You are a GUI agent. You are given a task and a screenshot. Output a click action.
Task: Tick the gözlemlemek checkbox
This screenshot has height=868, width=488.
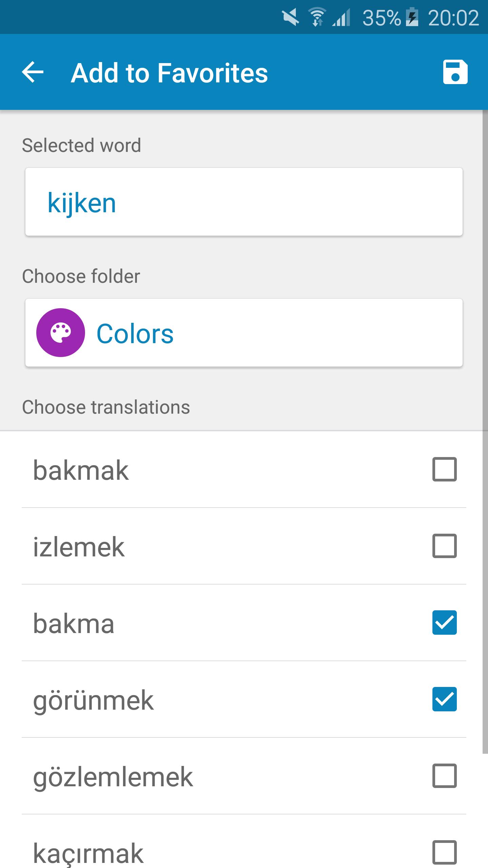point(444,776)
